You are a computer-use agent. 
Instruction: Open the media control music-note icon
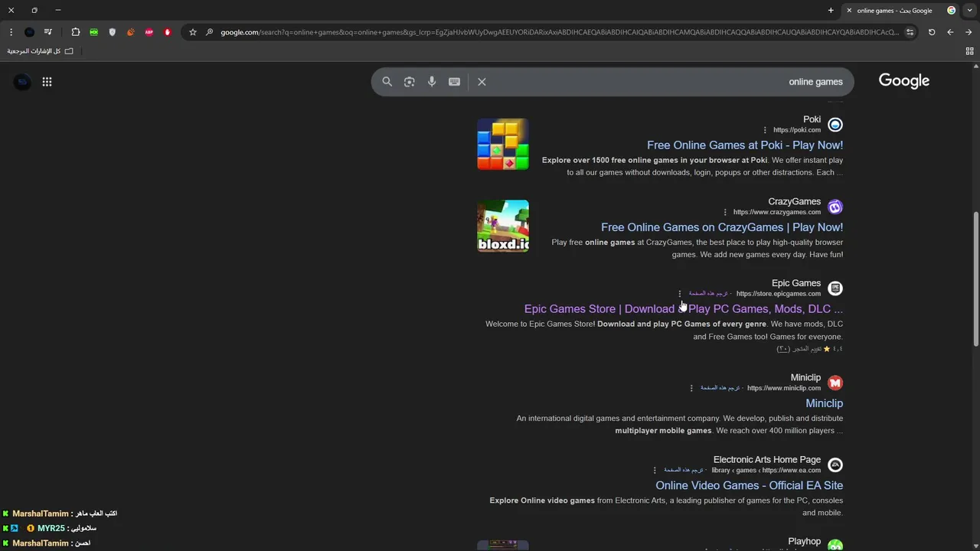pyautogui.click(x=48, y=32)
